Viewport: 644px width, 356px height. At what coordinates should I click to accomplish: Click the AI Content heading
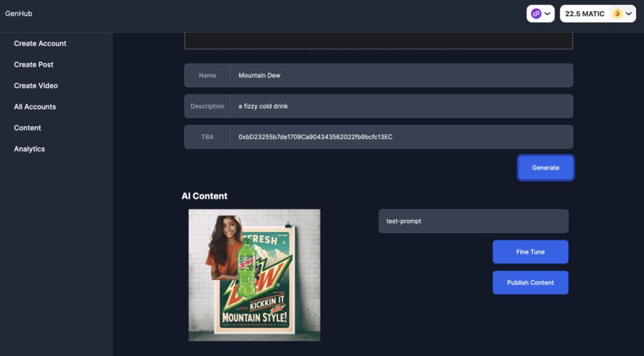point(205,196)
